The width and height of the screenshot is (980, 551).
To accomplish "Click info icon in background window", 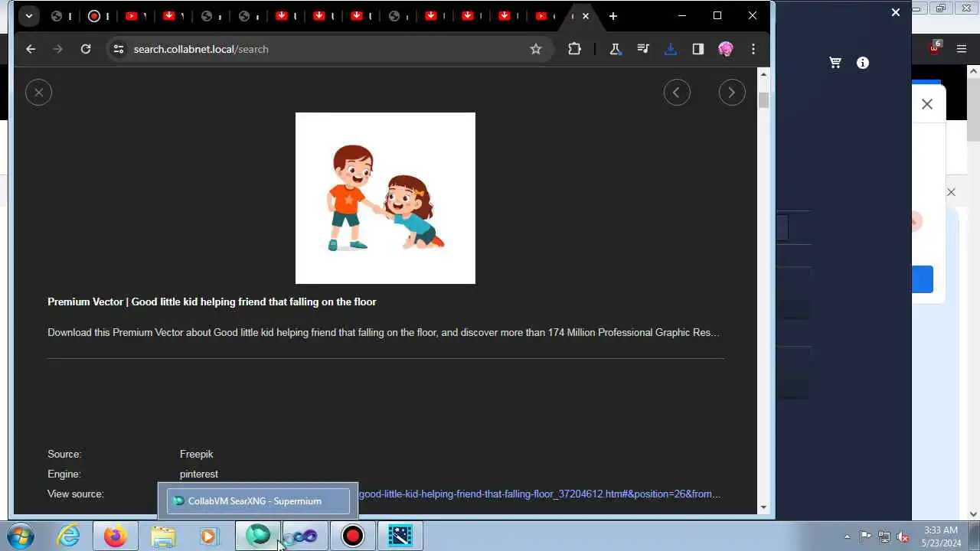I will tap(863, 63).
